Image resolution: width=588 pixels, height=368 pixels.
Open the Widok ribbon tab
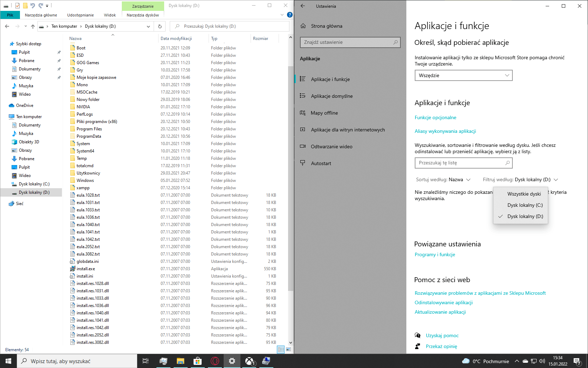(x=110, y=15)
